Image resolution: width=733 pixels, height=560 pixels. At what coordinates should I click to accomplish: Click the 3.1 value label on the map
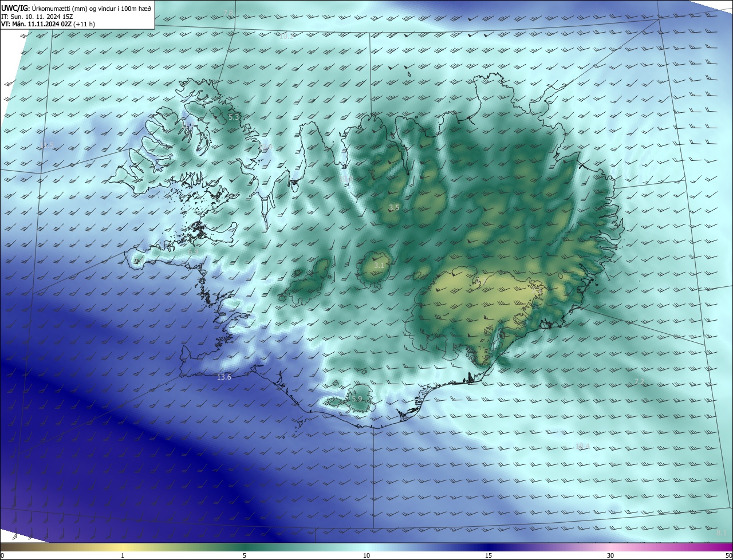tap(379, 265)
